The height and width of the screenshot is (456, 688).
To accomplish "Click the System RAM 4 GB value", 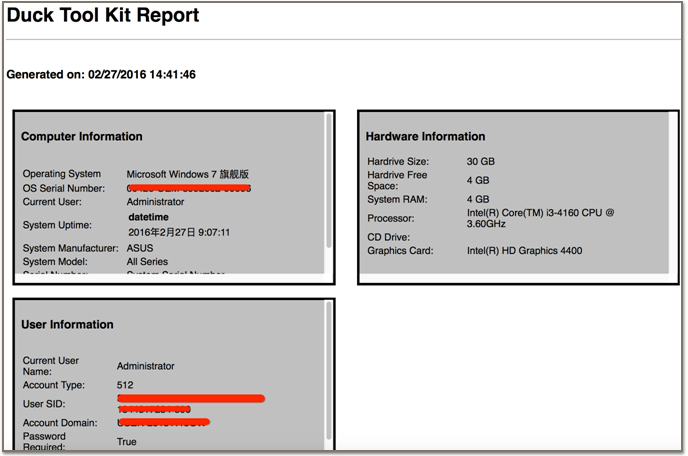I will point(477,199).
